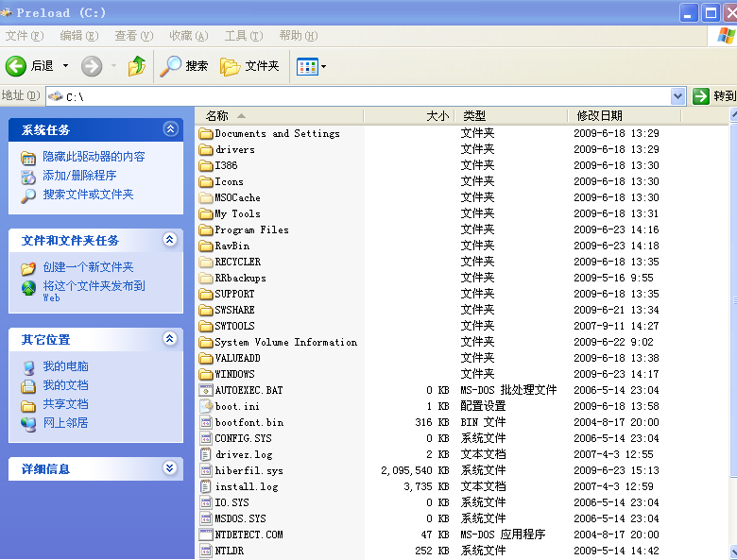Click the address bar showing C:\
737x560 pixels.
coord(359,96)
